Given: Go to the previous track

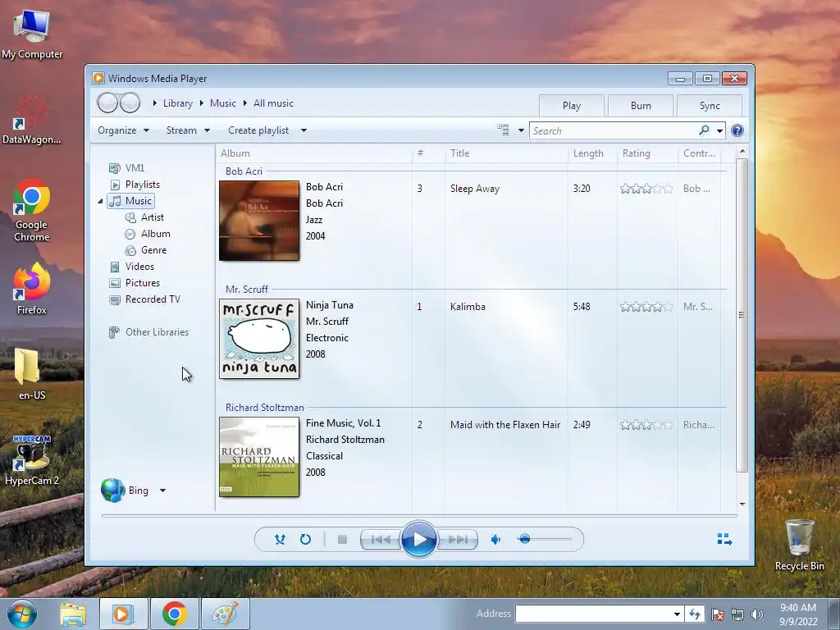Looking at the screenshot, I should [x=381, y=540].
